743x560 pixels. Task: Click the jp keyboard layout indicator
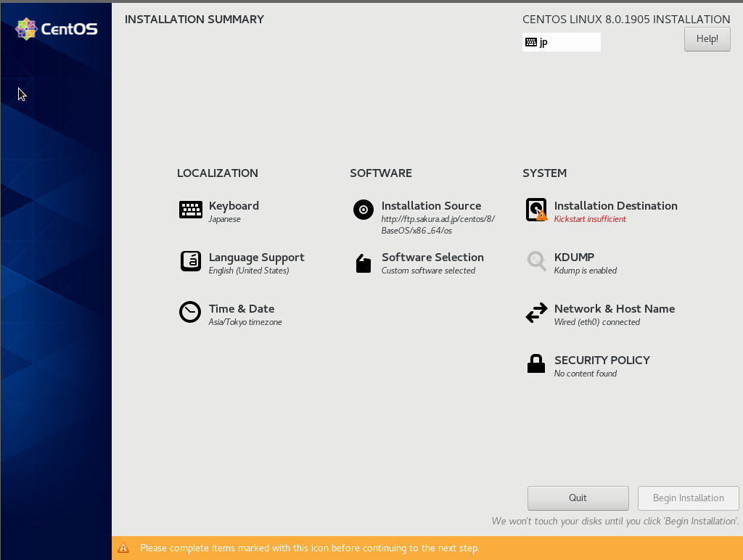[x=561, y=42]
